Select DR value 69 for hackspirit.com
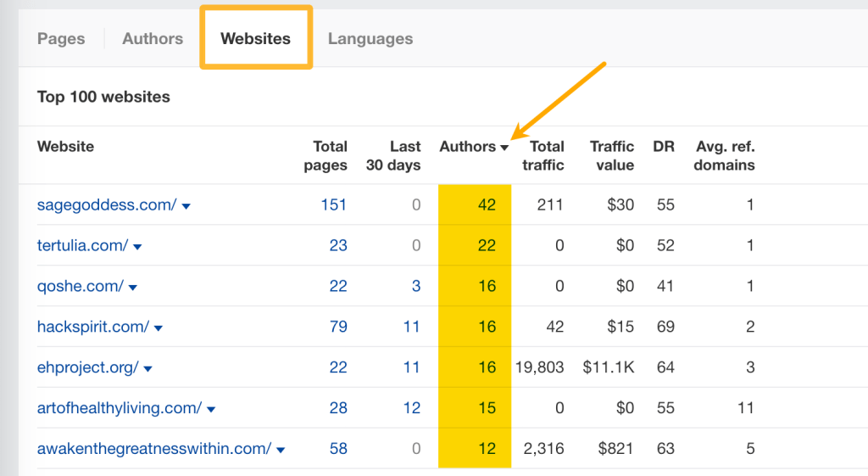Viewport: 868px width, 476px height. click(x=665, y=327)
